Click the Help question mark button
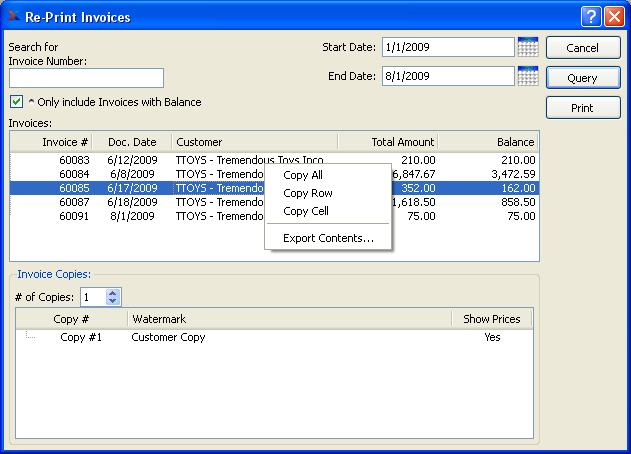This screenshot has height=454, width=631. (x=590, y=16)
